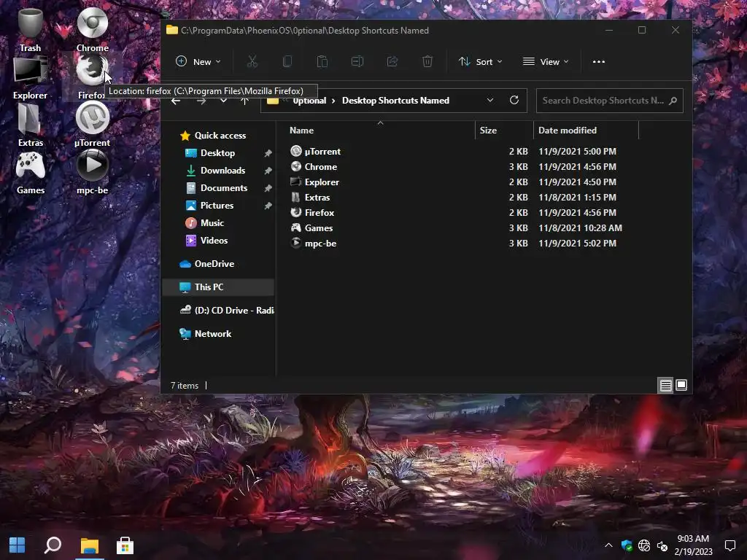Image resolution: width=747 pixels, height=560 pixels.
Task: Expand recent locations chevron
Action: (223, 101)
